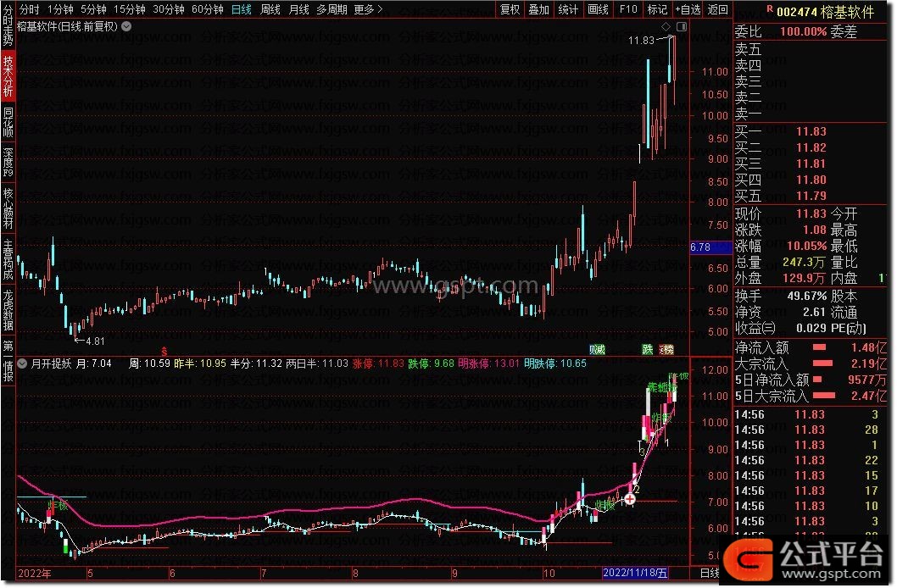Image resolution: width=897 pixels, height=588 pixels.
Task: Click the 买二 bid price 11.82
Action: (x=811, y=147)
